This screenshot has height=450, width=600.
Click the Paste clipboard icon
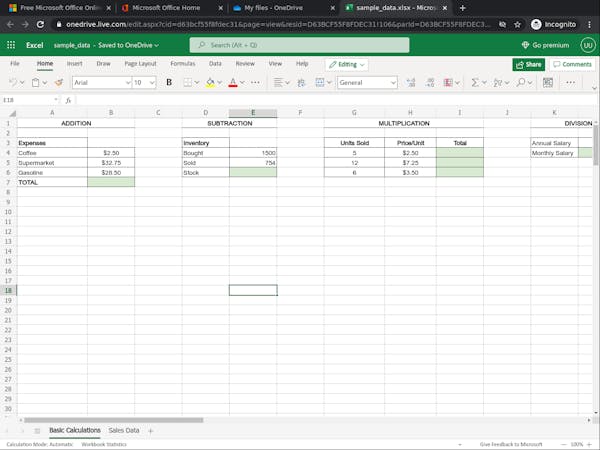(x=35, y=82)
